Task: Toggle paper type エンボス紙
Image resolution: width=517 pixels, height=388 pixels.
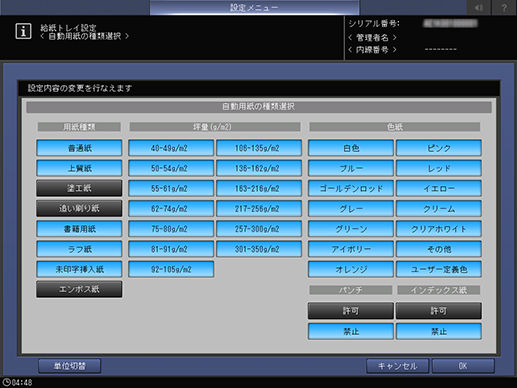Action: click(79, 289)
